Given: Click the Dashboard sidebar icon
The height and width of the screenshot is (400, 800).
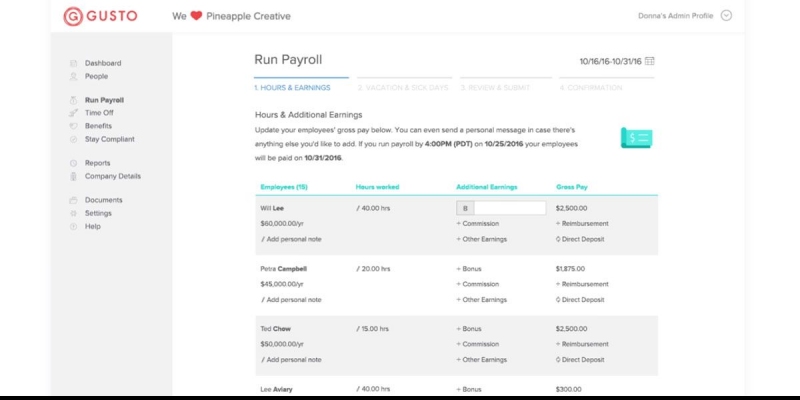Looking at the screenshot, I should [x=73, y=63].
